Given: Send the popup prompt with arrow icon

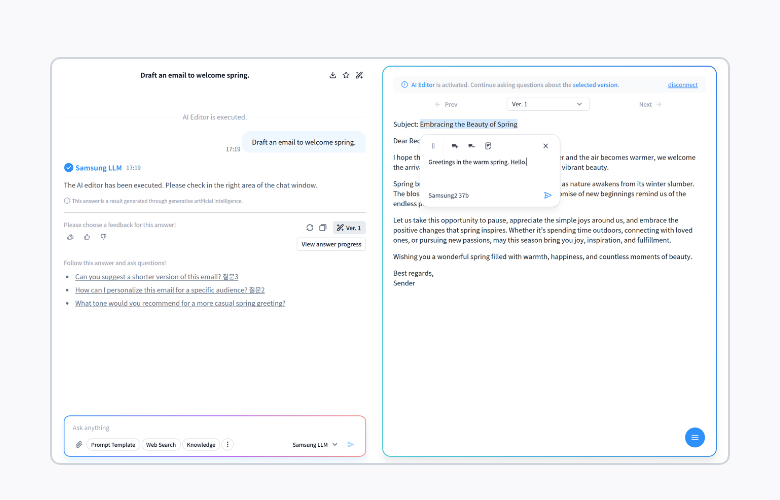Looking at the screenshot, I should (x=547, y=195).
